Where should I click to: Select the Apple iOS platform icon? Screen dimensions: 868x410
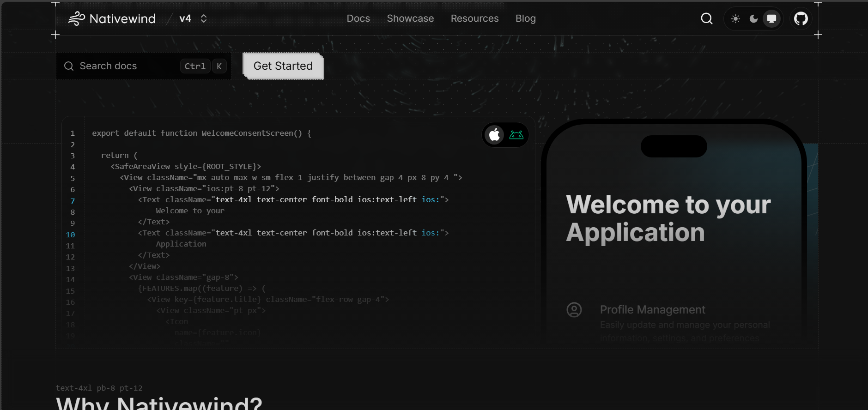[x=494, y=135]
